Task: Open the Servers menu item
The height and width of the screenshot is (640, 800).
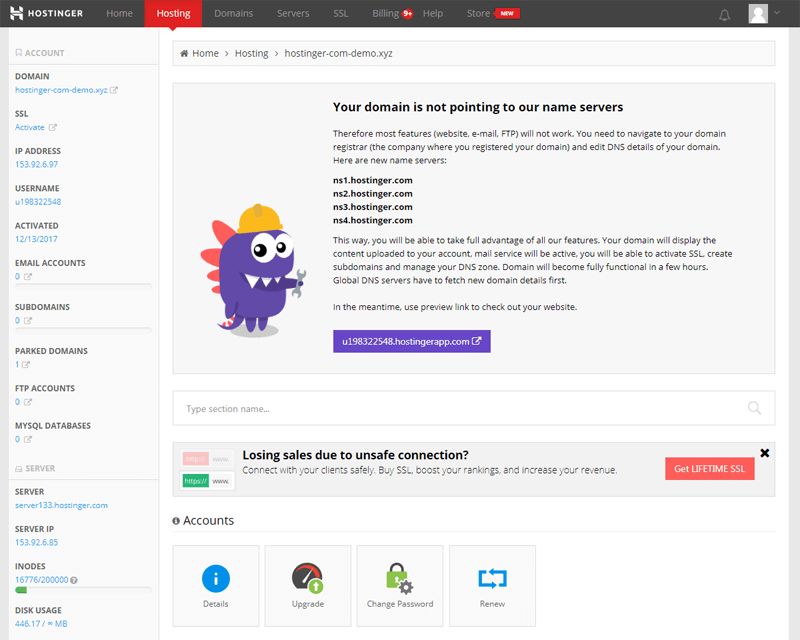Action: (293, 14)
